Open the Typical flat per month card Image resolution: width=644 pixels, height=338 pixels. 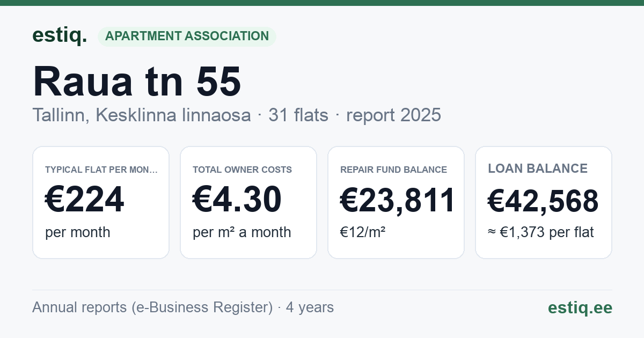coord(101,202)
